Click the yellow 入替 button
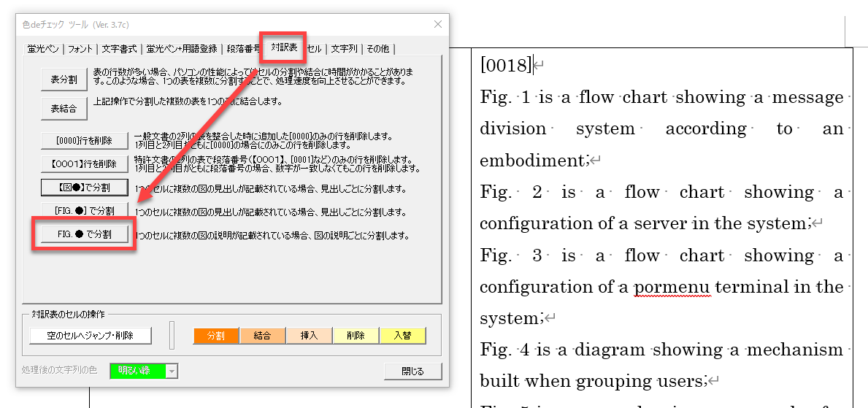The image size is (868, 408). 402,336
